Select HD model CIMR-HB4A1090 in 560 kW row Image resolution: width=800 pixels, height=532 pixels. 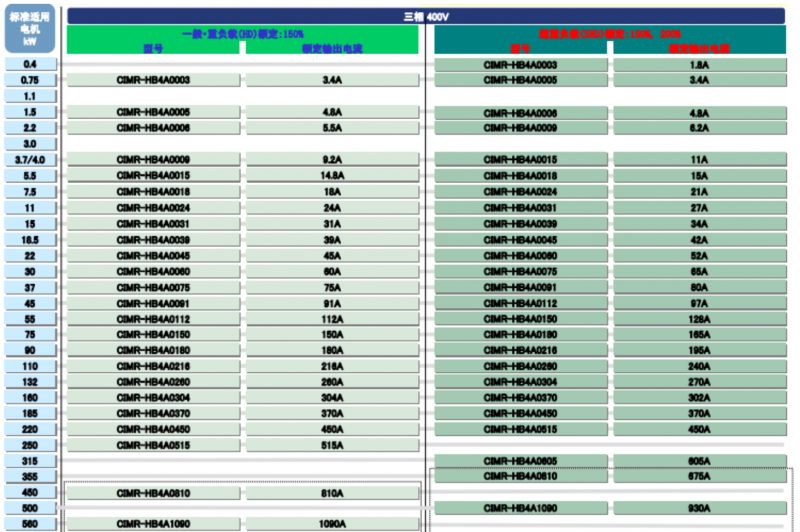pos(153,524)
